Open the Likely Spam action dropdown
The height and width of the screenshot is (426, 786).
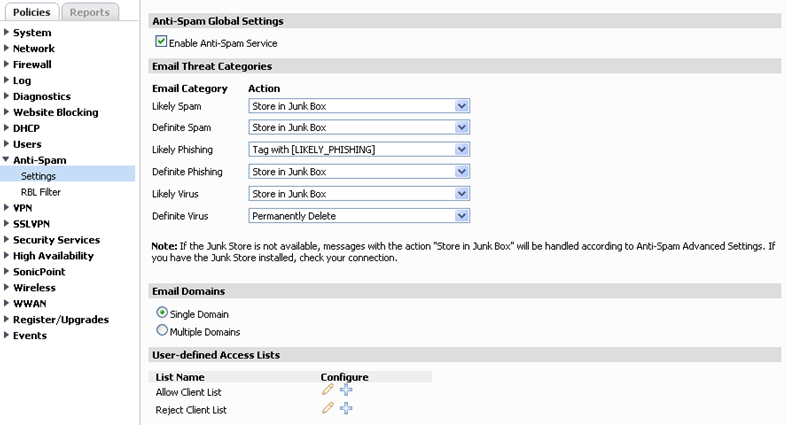click(x=359, y=106)
